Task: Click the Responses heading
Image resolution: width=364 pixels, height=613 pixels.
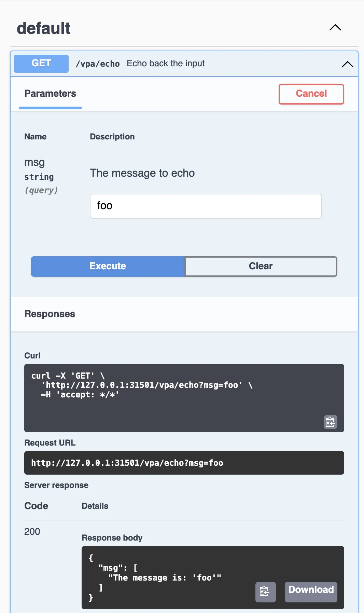Action: coord(50,314)
